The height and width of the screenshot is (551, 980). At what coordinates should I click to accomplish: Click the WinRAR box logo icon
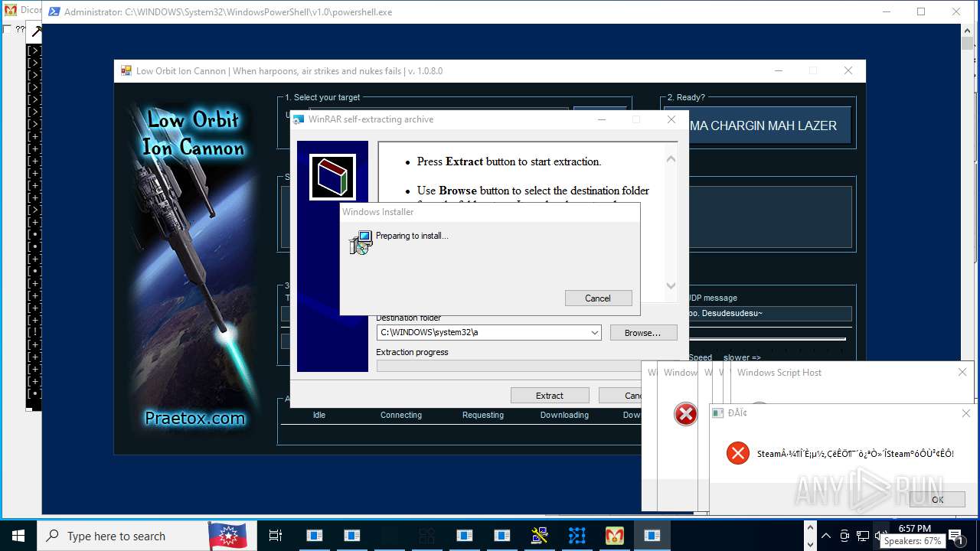click(x=332, y=177)
